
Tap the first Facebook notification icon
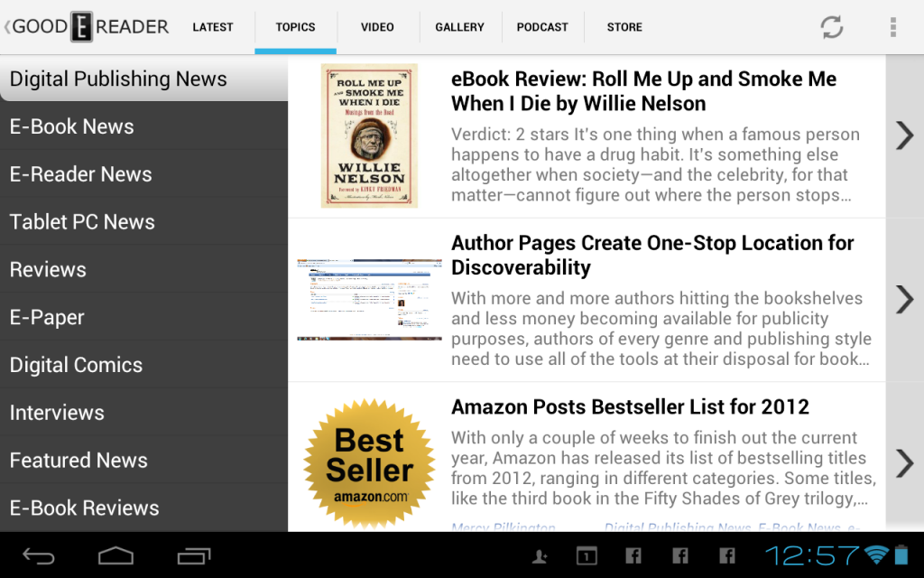[633, 555]
